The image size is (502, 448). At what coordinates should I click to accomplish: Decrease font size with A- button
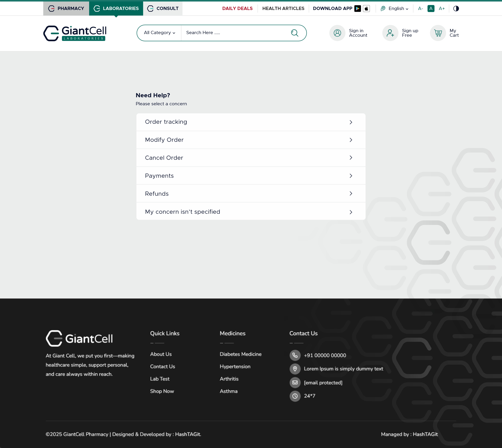[420, 9]
